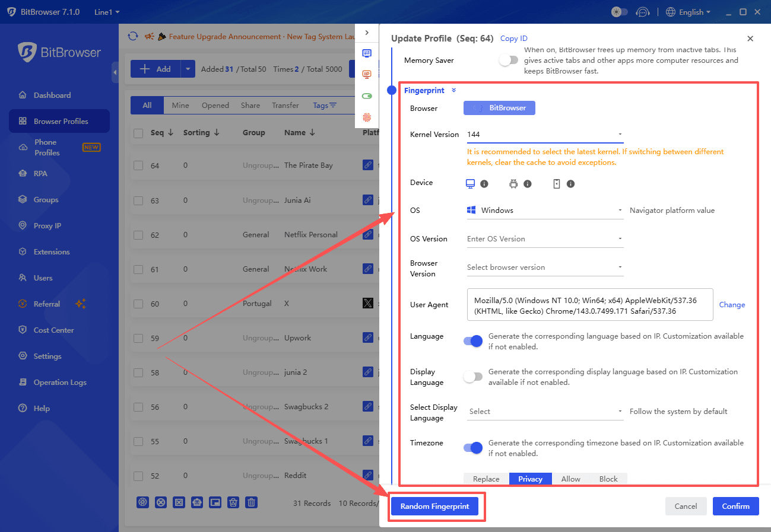Image resolution: width=771 pixels, height=532 pixels.
Task: Open the IP monitor icon in floating side strip
Action: pyautogui.click(x=367, y=75)
